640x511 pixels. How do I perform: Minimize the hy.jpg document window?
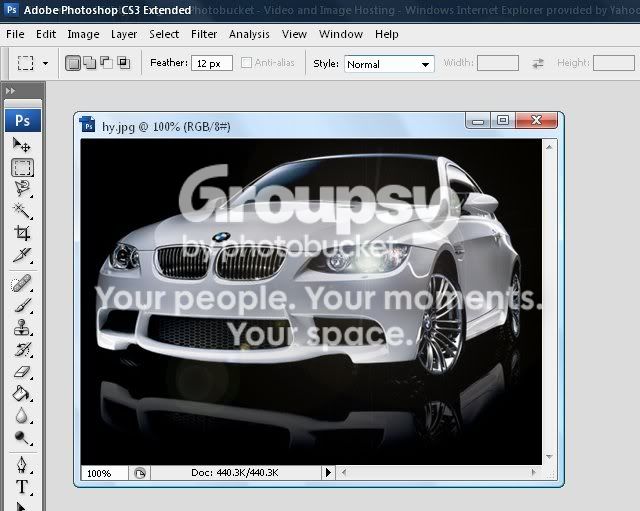478,121
